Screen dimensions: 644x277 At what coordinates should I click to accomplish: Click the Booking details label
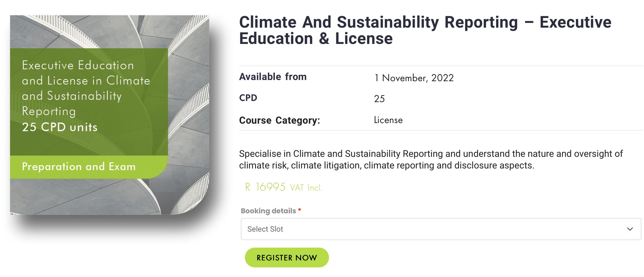pyautogui.click(x=268, y=211)
